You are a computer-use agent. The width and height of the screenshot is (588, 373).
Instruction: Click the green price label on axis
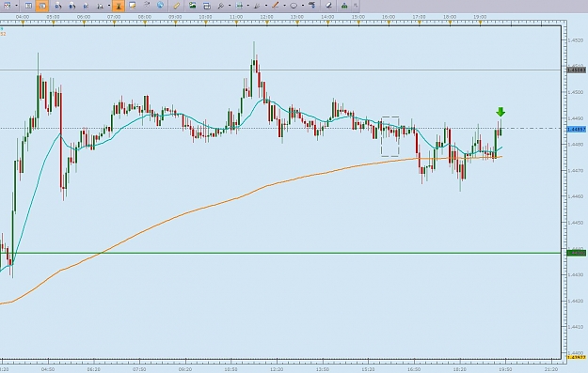point(577,253)
